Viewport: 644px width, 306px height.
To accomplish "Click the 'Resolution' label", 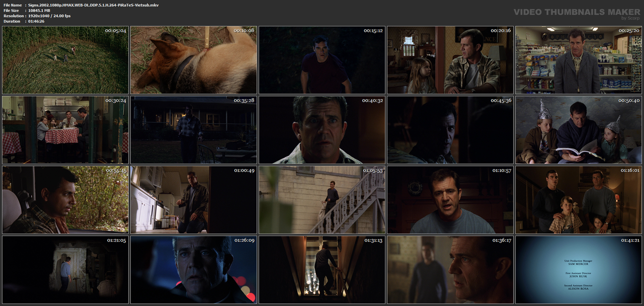I will [13, 16].
